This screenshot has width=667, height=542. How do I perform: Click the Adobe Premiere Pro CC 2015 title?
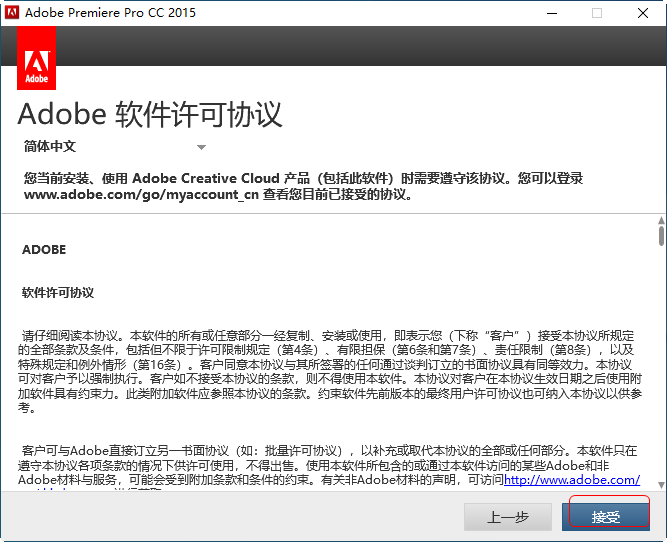tap(110, 13)
